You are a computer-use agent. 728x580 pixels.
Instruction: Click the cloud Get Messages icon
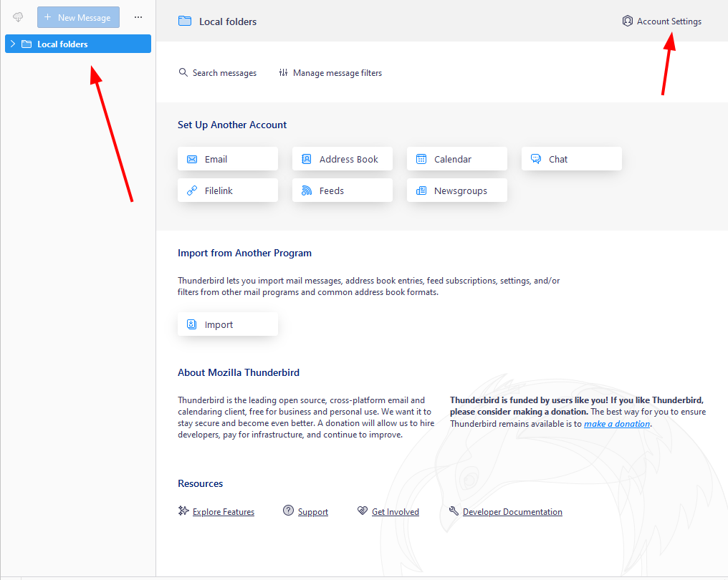click(18, 17)
